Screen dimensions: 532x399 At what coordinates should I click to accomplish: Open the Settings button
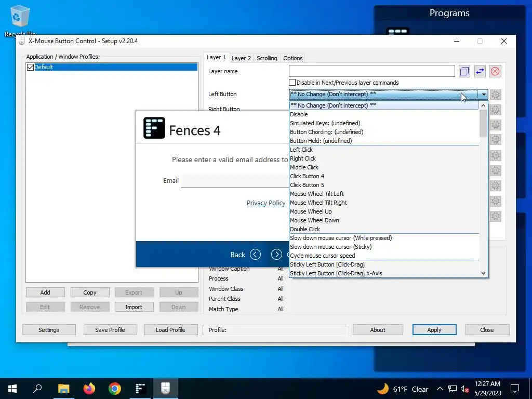click(x=49, y=330)
